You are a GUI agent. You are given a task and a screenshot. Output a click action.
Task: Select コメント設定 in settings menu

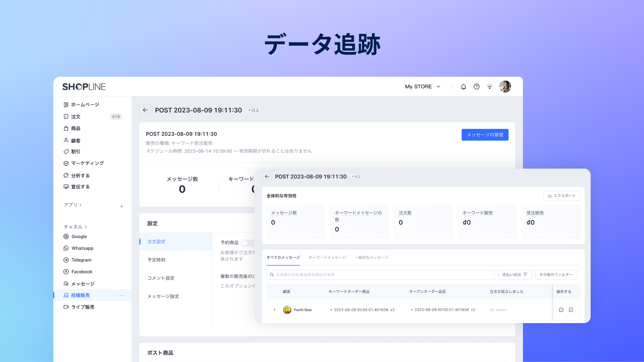pyautogui.click(x=161, y=278)
